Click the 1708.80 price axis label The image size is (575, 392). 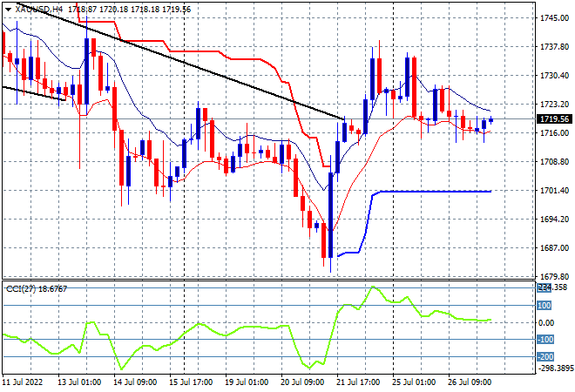coord(554,161)
